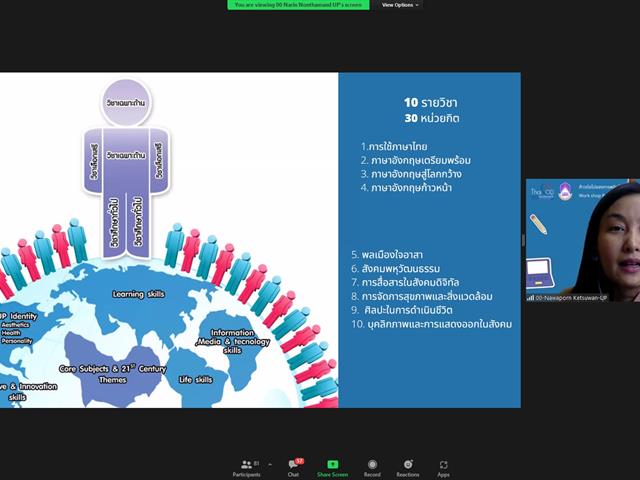The height and width of the screenshot is (480, 640).
Task: Click list item '10. บุคลิกภาพและการแสดงออกในสังคม'
Action: click(431, 324)
